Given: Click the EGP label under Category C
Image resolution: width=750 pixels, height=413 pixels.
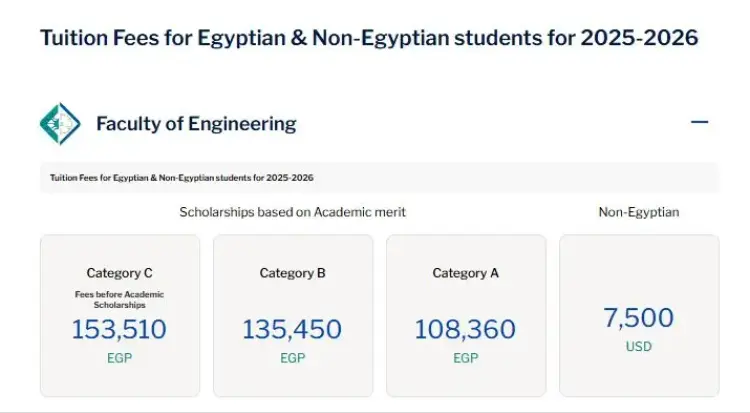Looking at the screenshot, I should point(120,358).
